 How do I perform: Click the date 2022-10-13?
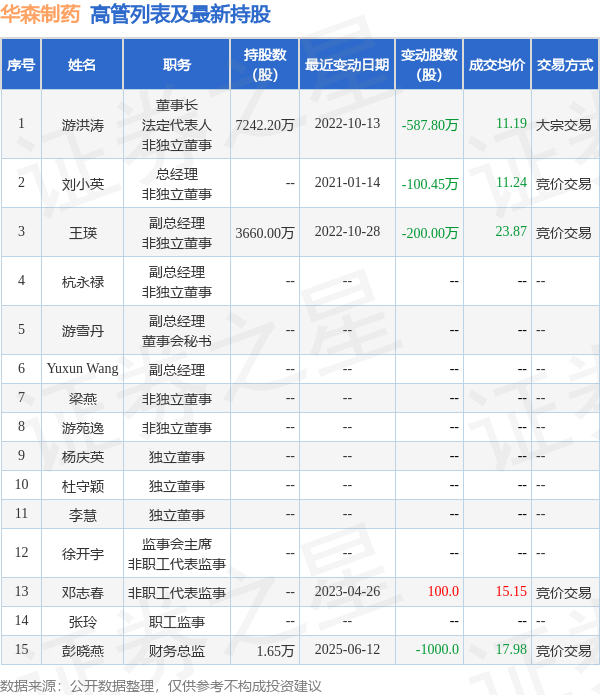pos(347,123)
